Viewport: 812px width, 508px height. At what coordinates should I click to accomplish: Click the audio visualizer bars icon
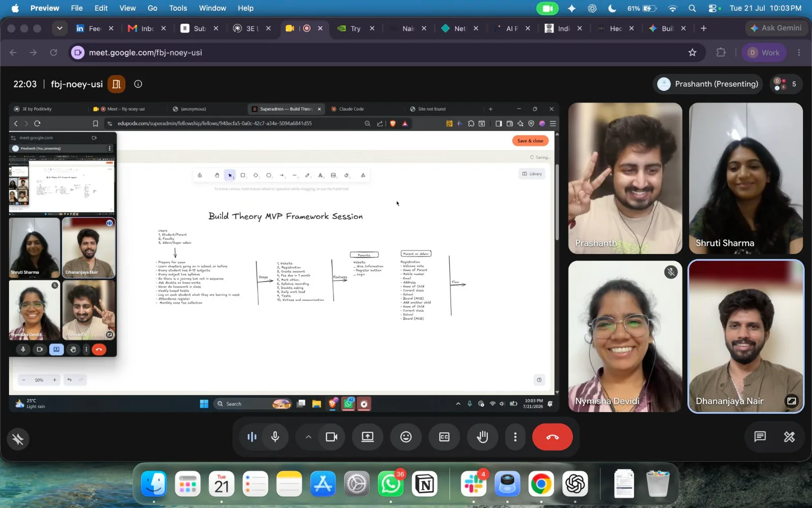click(252, 437)
